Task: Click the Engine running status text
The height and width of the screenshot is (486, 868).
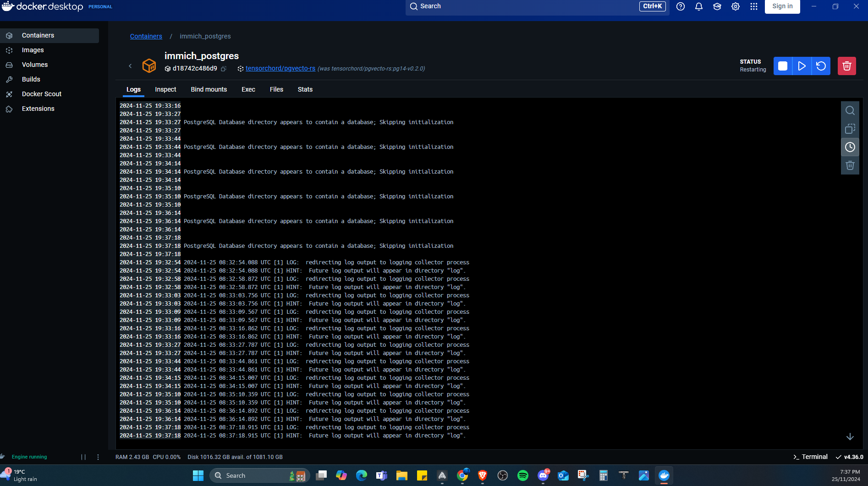Action: (29, 457)
